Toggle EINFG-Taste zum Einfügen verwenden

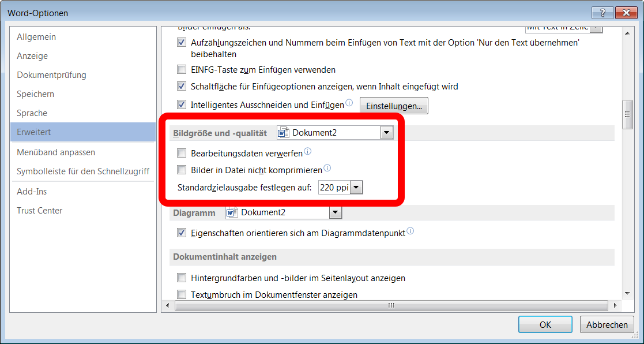(x=182, y=70)
